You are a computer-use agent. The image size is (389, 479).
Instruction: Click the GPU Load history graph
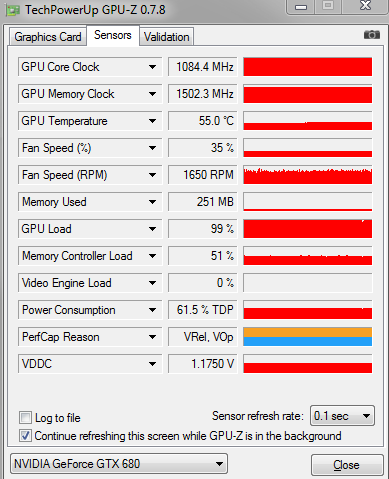[x=308, y=229]
